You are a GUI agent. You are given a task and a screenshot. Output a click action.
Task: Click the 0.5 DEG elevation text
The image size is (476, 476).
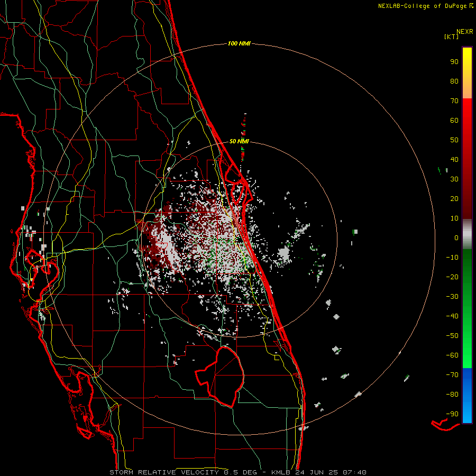point(240,472)
